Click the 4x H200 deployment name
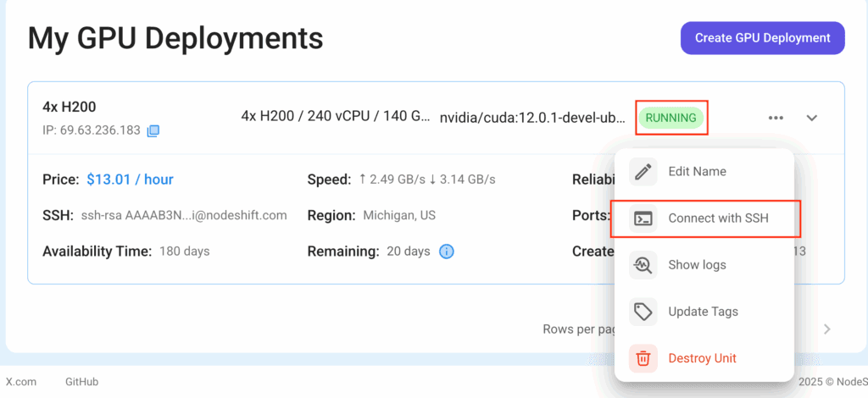Viewport: 868px width, 398px height. 70,107
